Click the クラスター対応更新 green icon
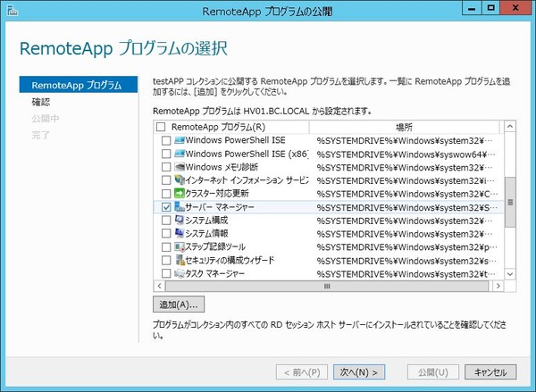Viewport: 536px width, 392px height. pyautogui.click(x=180, y=194)
